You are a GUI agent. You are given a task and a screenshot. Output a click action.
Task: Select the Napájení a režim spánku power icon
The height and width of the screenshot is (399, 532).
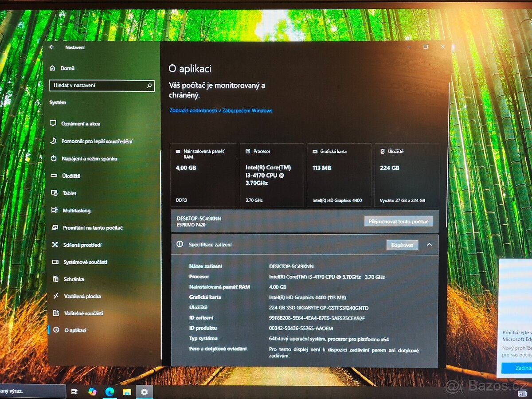click(54, 158)
